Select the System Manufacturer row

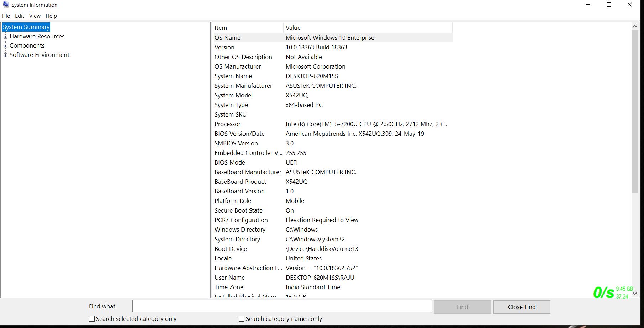pyautogui.click(x=333, y=86)
